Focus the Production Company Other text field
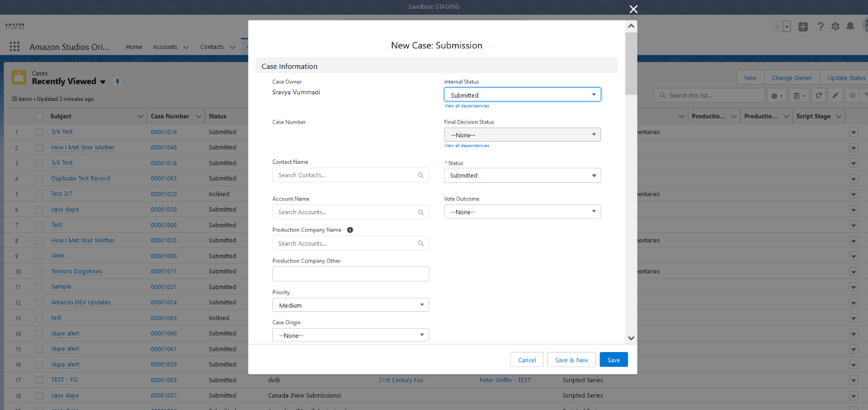 (x=350, y=274)
